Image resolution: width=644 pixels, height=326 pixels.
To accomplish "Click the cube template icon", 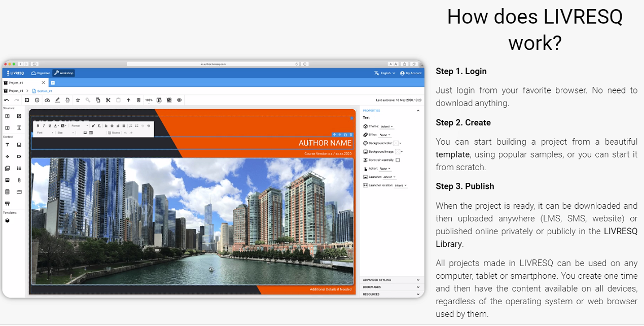I will [7, 221].
